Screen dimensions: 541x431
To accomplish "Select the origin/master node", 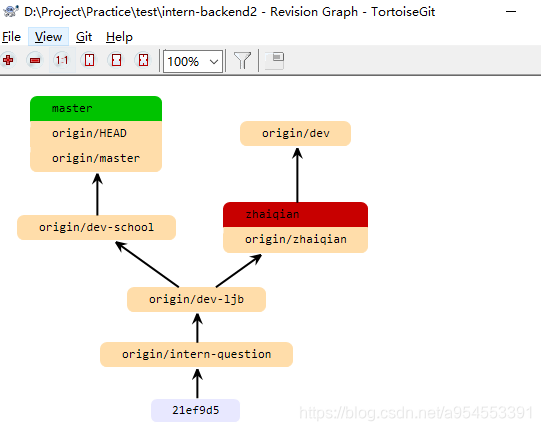I will pos(96,159).
